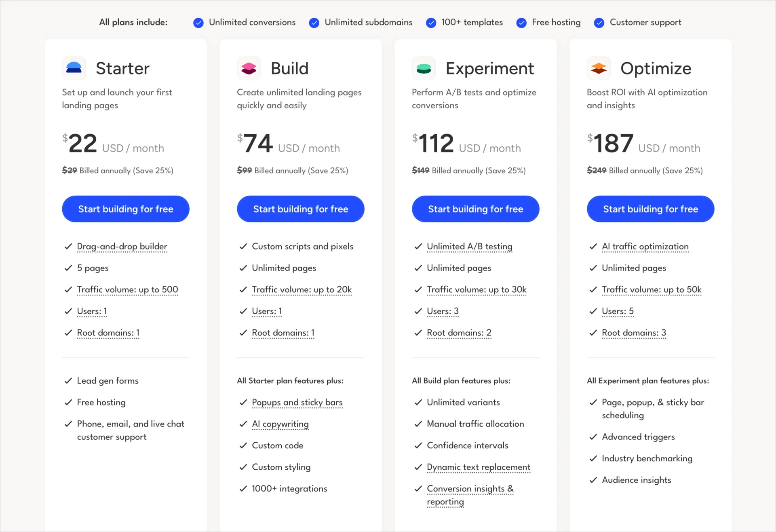Start building for free on the Optimize plan
Image resolution: width=776 pixels, height=532 pixels.
click(x=650, y=209)
